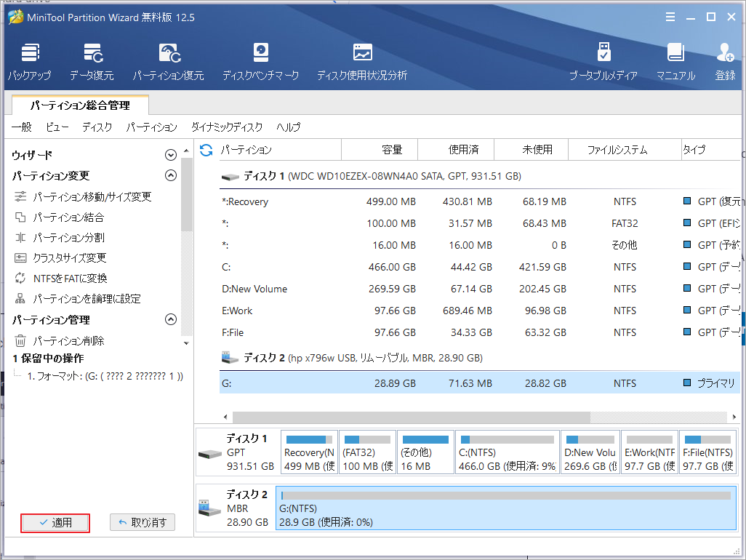This screenshot has width=746, height=560.
Task: Collapse the パーティション管理 section
Action: tap(170, 319)
